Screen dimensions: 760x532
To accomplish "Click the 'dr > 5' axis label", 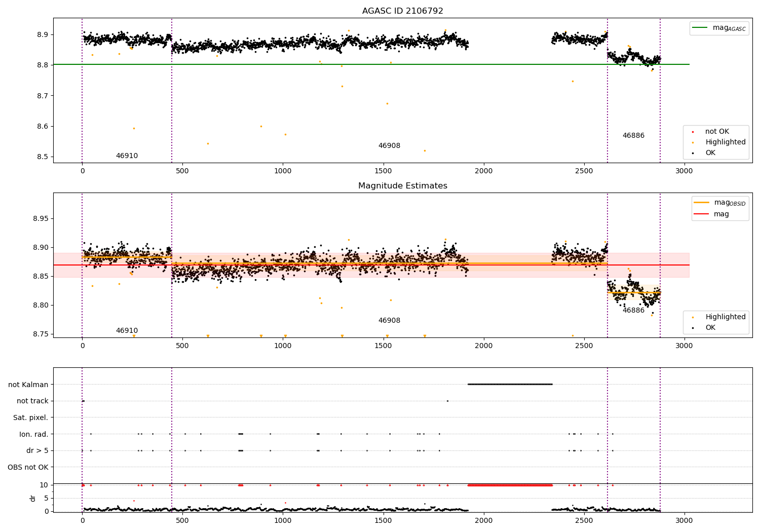I will [37, 451].
